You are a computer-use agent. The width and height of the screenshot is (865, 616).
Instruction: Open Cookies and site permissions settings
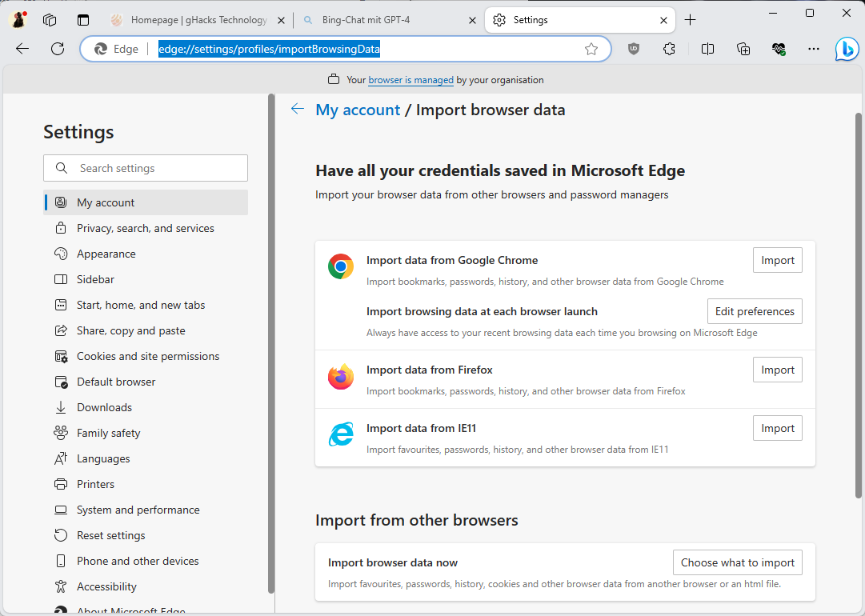[146, 356]
